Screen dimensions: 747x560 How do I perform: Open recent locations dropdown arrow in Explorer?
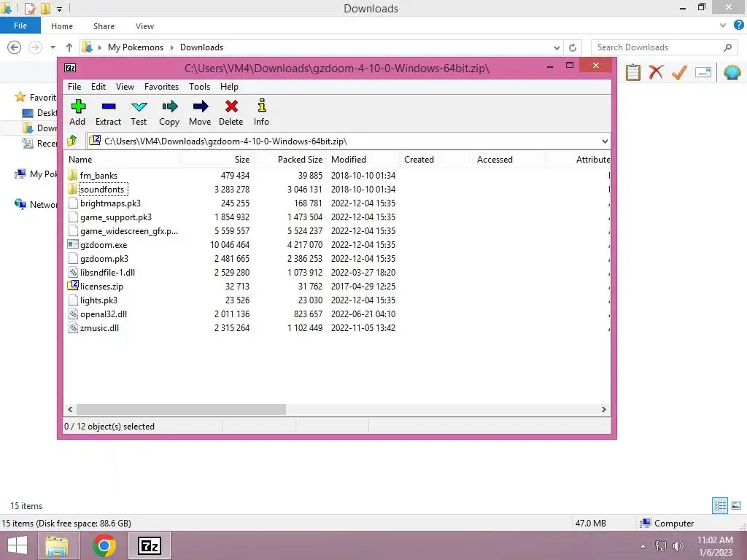click(x=53, y=47)
